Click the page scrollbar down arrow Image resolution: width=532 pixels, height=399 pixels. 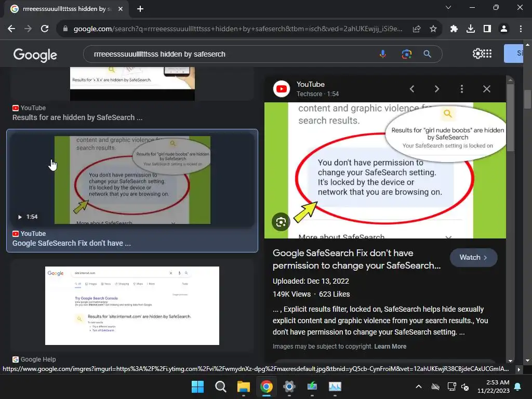[x=527, y=361]
